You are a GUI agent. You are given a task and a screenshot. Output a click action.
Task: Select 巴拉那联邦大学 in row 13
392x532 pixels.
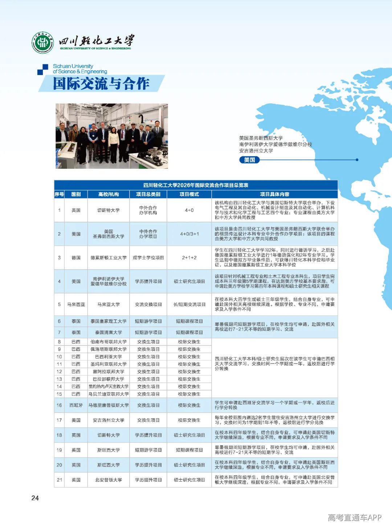109,379
